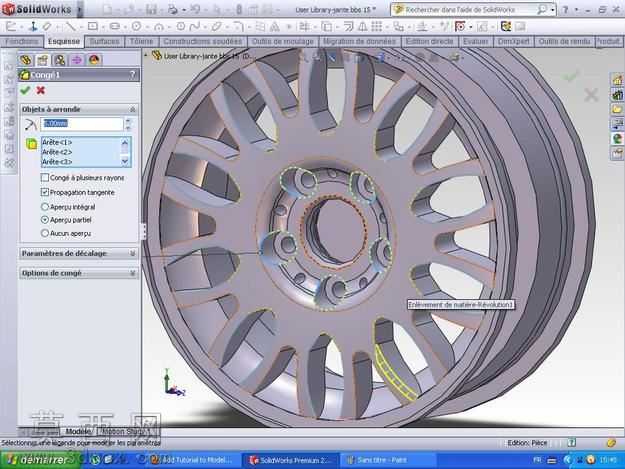Cancel the fillet with red X
Viewport: 625px width, 469px height.
[40, 90]
